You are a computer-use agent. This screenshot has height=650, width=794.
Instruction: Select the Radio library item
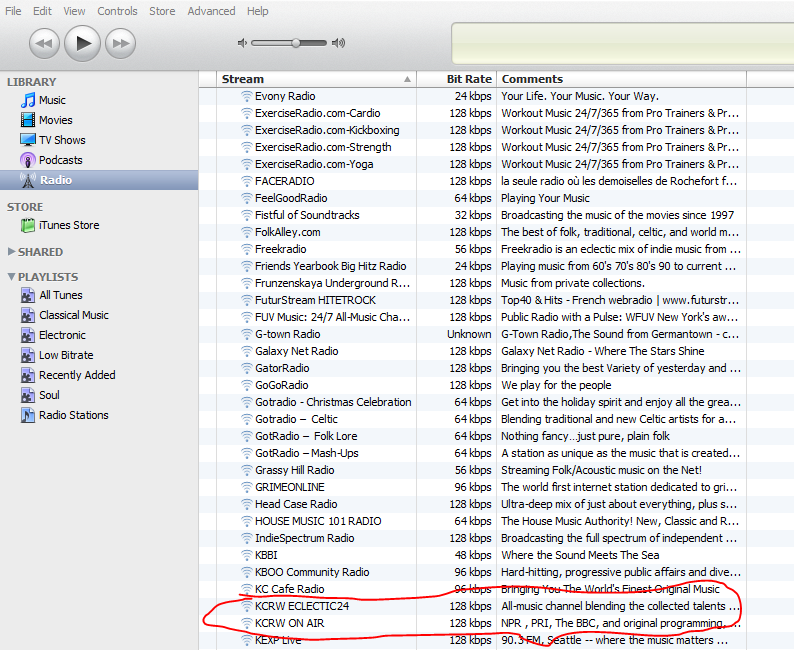point(99,180)
